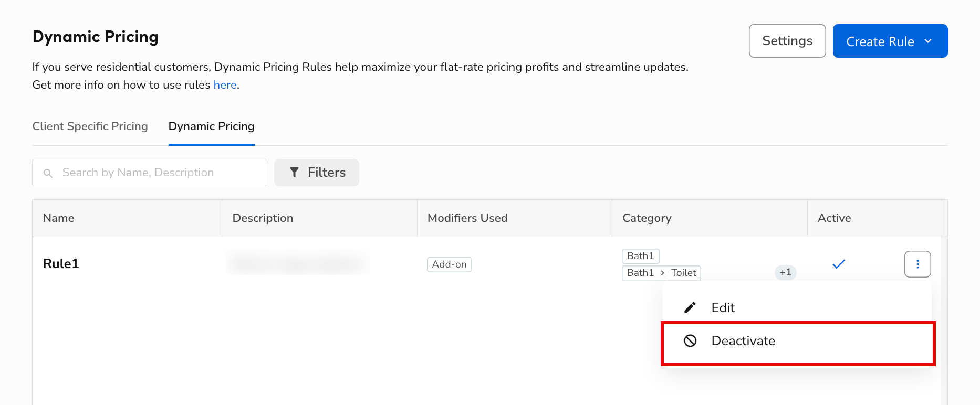
Task: Open the Create Rule dropdown
Action: click(x=890, y=41)
